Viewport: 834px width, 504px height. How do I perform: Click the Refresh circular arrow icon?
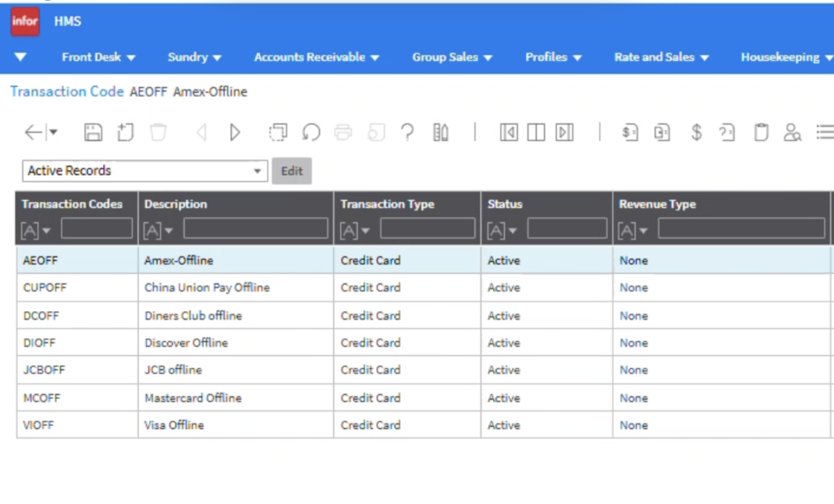point(311,132)
